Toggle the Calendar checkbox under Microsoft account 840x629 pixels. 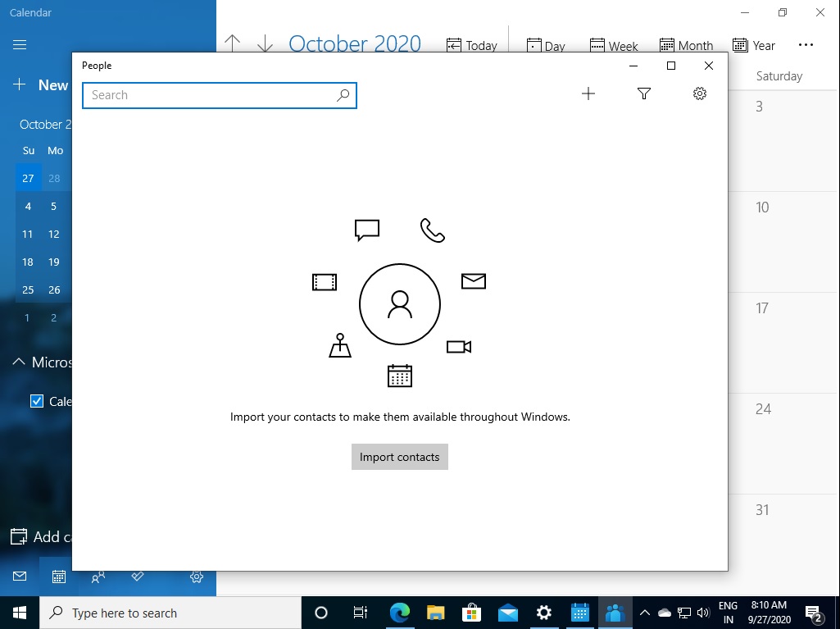point(36,401)
